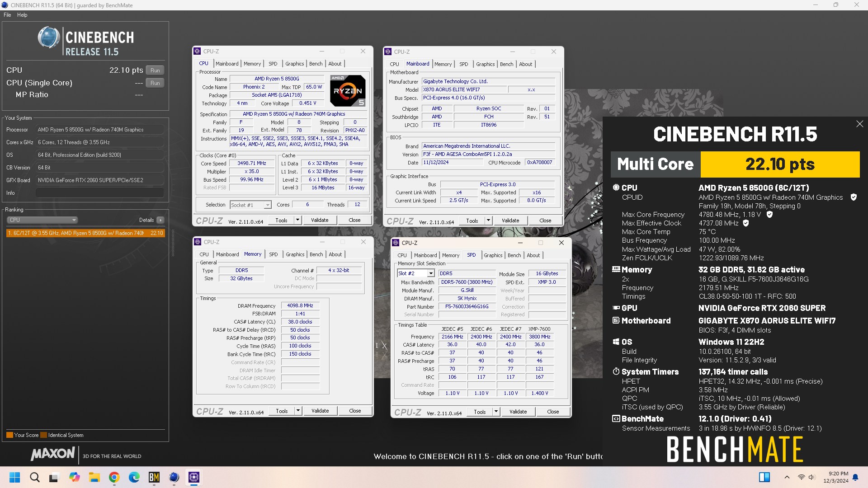
Task: Select CPU tab in CPU-Z SPD window
Action: tap(402, 255)
